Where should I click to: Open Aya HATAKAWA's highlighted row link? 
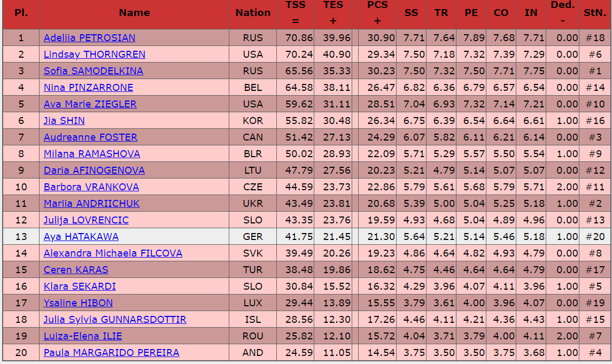coord(81,237)
